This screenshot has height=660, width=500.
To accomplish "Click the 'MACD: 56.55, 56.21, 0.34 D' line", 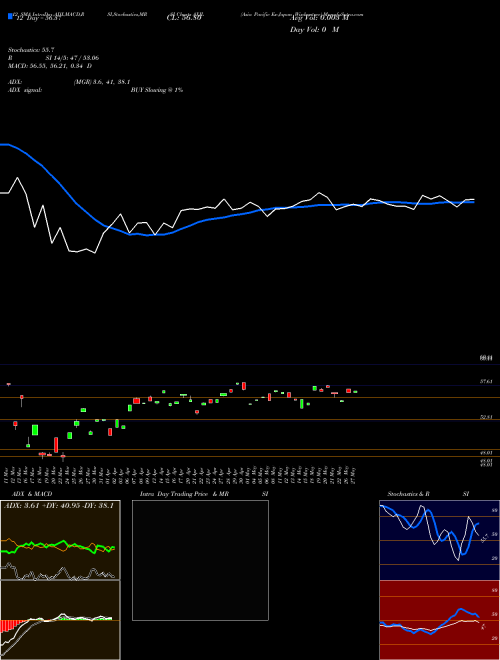I will tap(50, 66).
